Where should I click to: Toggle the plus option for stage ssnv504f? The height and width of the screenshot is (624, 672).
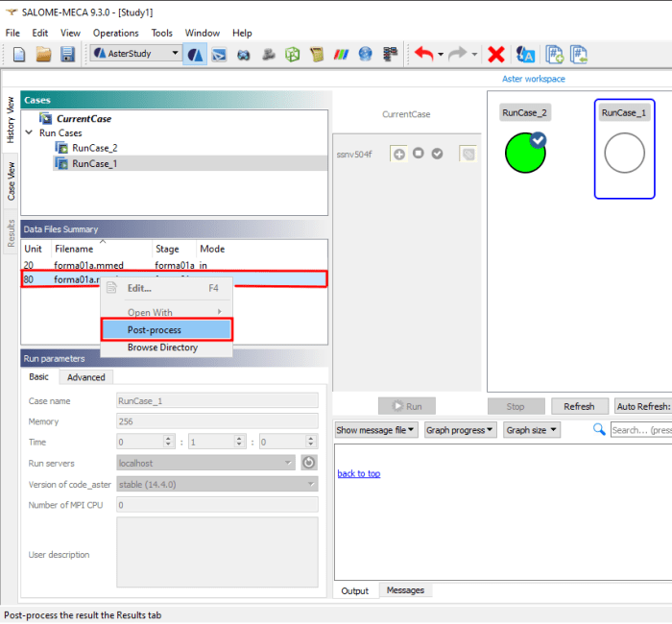[x=399, y=154]
